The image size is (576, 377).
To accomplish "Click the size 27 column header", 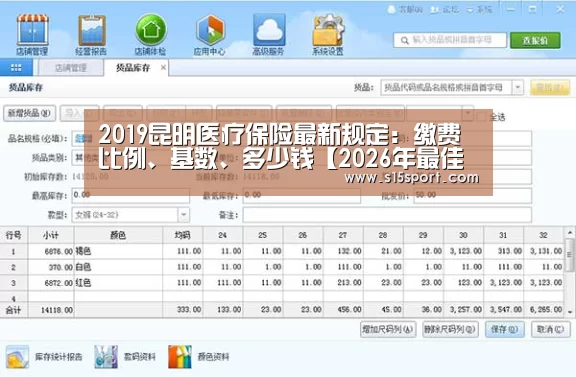I will (343, 235).
